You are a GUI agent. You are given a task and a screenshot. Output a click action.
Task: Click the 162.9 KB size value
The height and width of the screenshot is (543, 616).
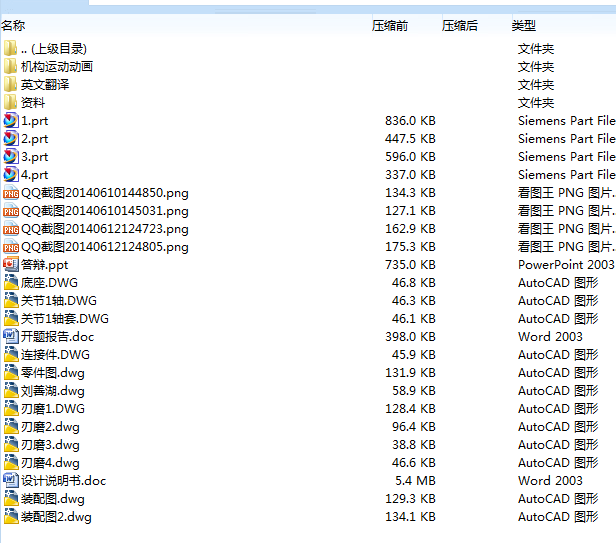point(410,229)
